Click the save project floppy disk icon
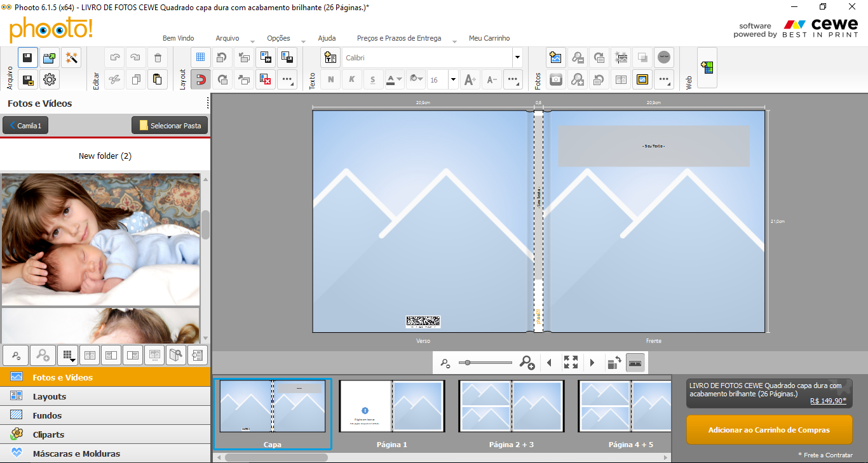This screenshot has width=868, height=463. pyautogui.click(x=28, y=58)
